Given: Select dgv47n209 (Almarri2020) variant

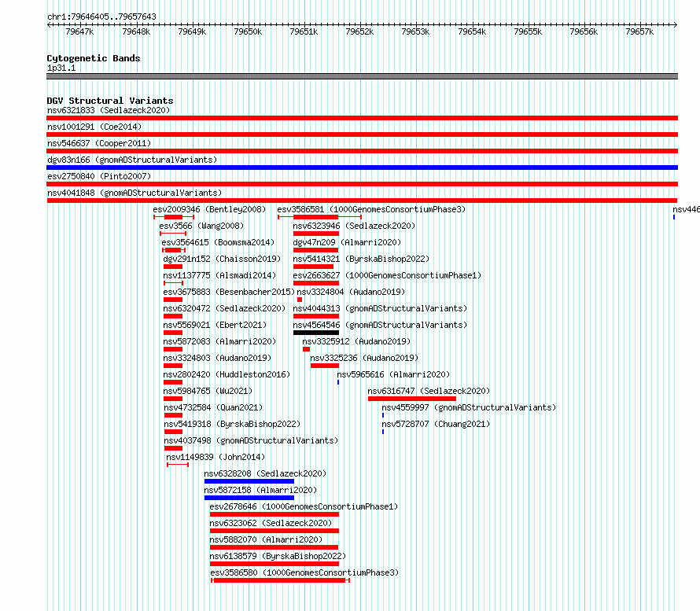Looking at the screenshot, I should click(x=347, y=242).
